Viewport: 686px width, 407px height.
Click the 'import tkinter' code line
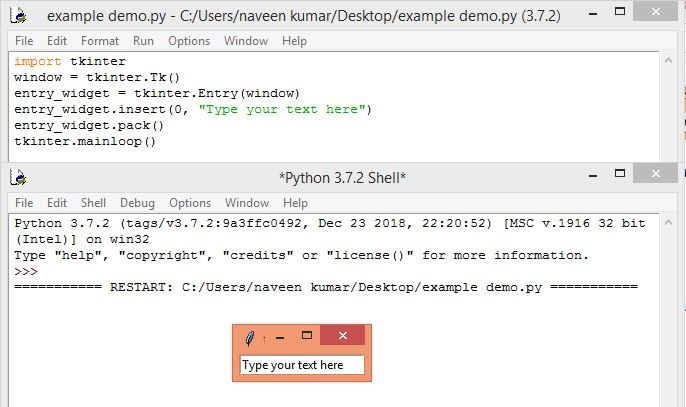(70, 61)
